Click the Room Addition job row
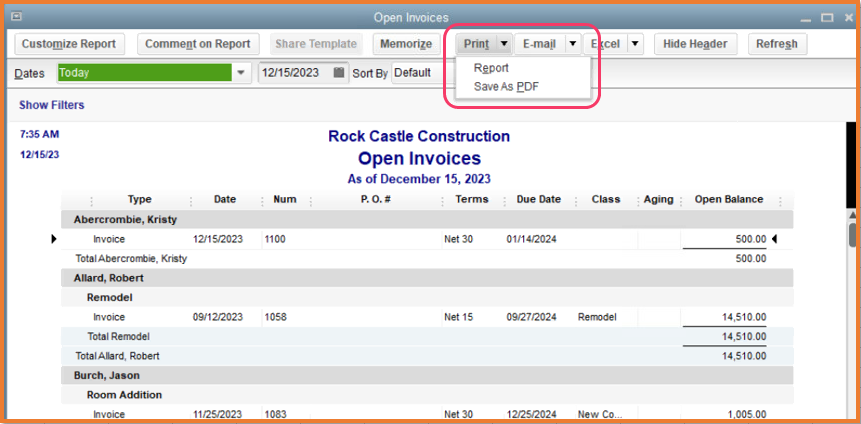This screenshot has height=424, width=861. (427, 395)
